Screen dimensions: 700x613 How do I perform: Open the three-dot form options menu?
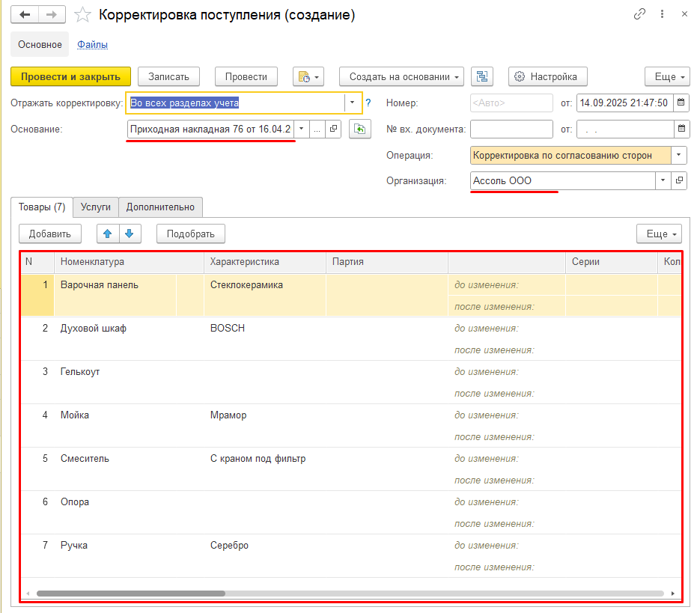[662, 14]
